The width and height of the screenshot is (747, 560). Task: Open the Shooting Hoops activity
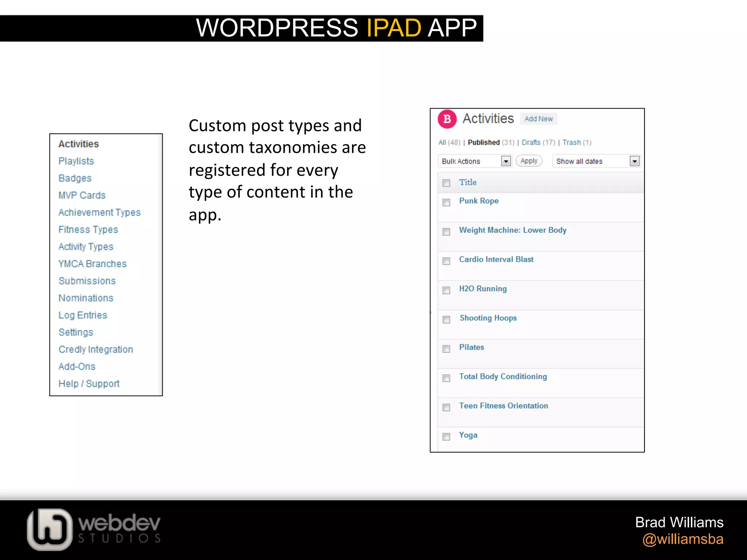[488, 318]
